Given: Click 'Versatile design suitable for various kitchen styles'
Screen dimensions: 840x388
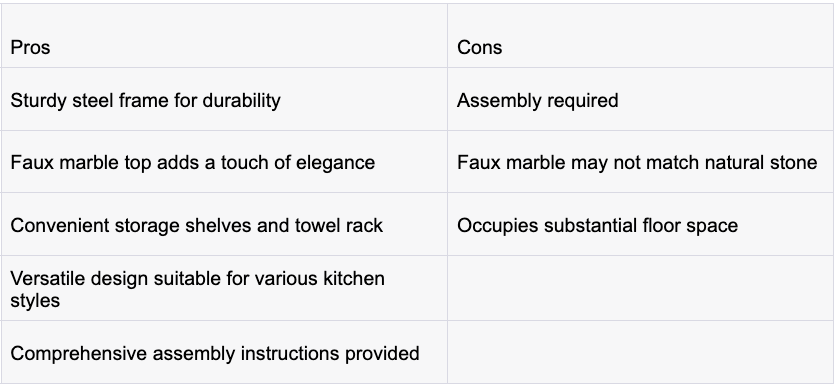Looking at the screenshot, I should coord(197,289).
